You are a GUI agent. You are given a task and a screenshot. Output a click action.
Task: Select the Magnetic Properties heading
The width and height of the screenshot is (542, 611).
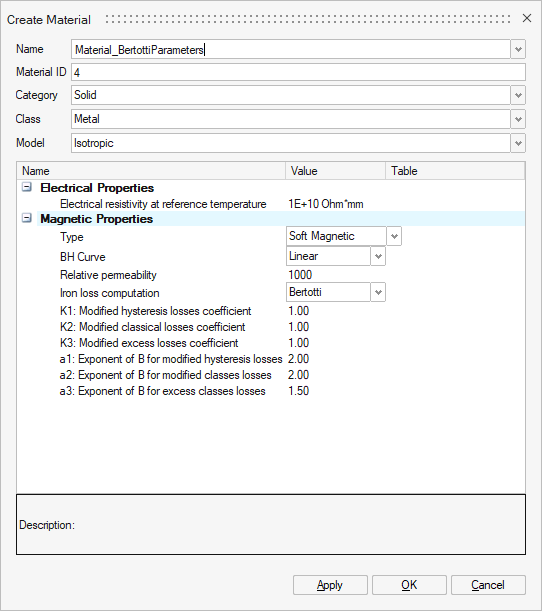point(97,219)
